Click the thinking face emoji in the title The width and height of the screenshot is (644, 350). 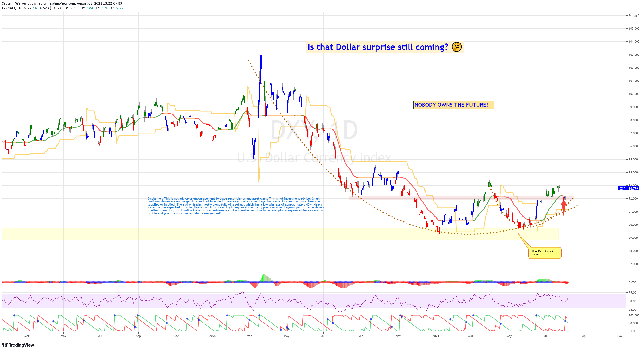pyautogui.click(x=457, y=47)
